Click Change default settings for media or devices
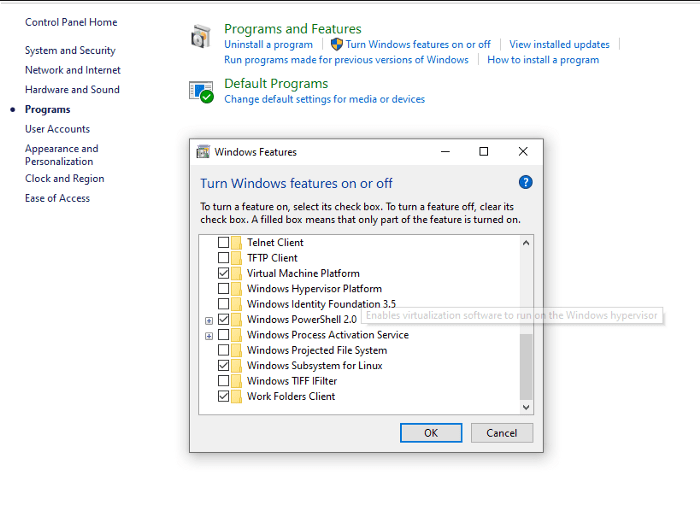 (325, 99)
